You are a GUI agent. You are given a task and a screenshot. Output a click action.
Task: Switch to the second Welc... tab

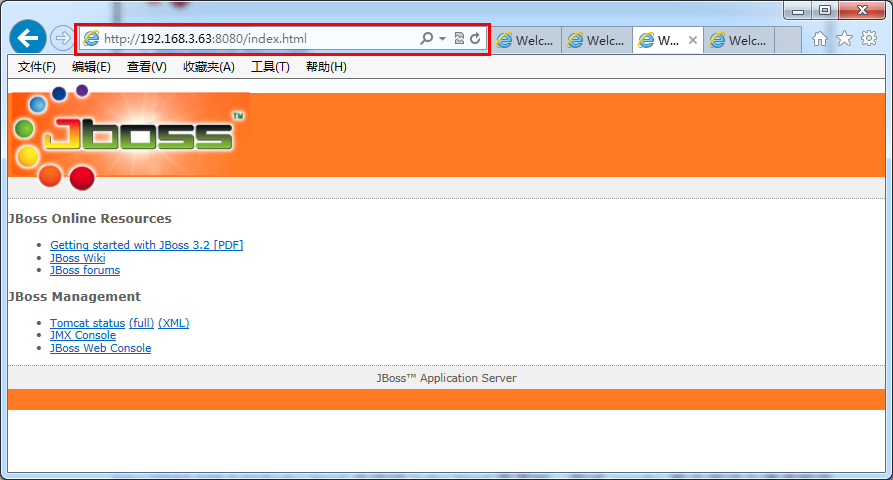(597, 40)
